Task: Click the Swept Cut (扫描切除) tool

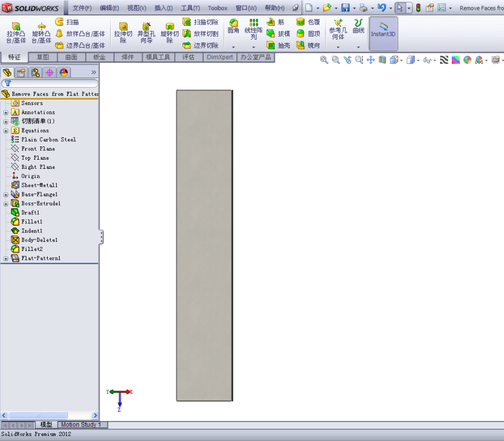Action: [x=200, y=22]
